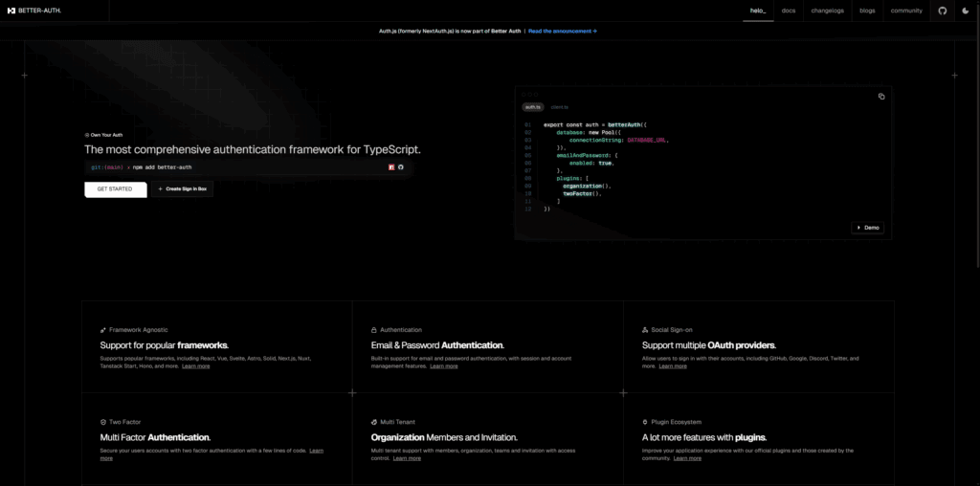The height and width of the screenshot is (486, 980).
Task: Click the Create Sign in Box button
Action: click(182, 188)
